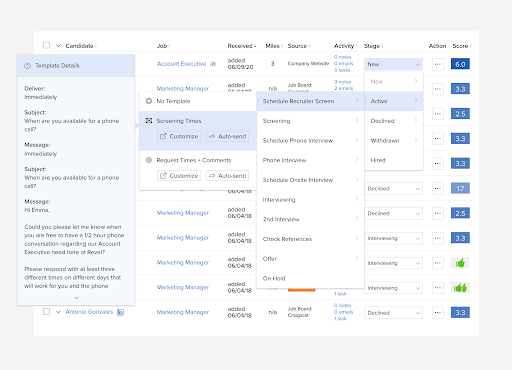This screenshot has height=370, width=512.
Task: Choose the Hired status menu item
Action: coord(394,160)
